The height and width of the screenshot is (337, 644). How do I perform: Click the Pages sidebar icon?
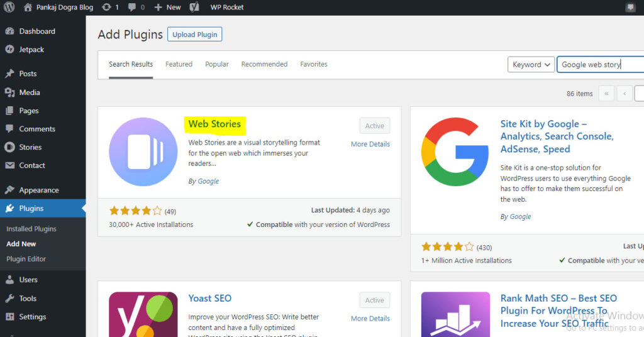(x=10, y=111)
